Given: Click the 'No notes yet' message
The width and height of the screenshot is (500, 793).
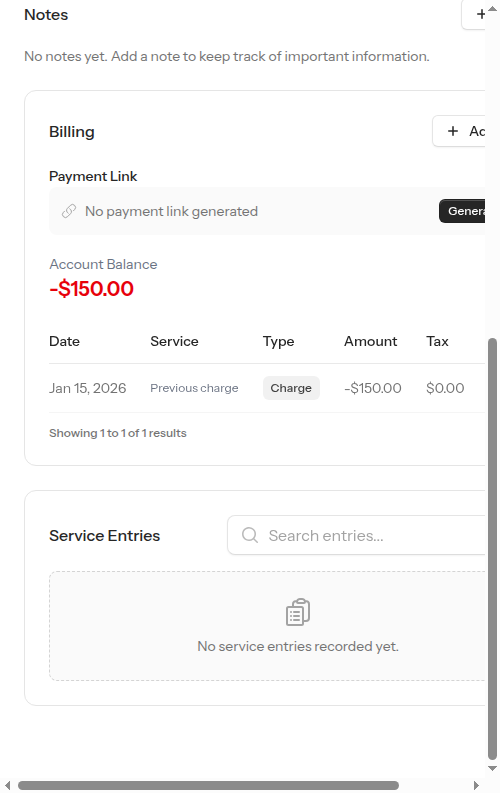Looking at the screenshot, I should (x=226, y=56).
